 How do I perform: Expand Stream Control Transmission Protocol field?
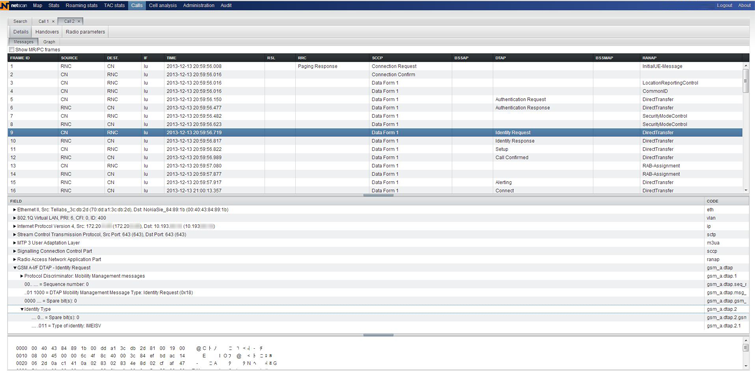coord(14,234)
